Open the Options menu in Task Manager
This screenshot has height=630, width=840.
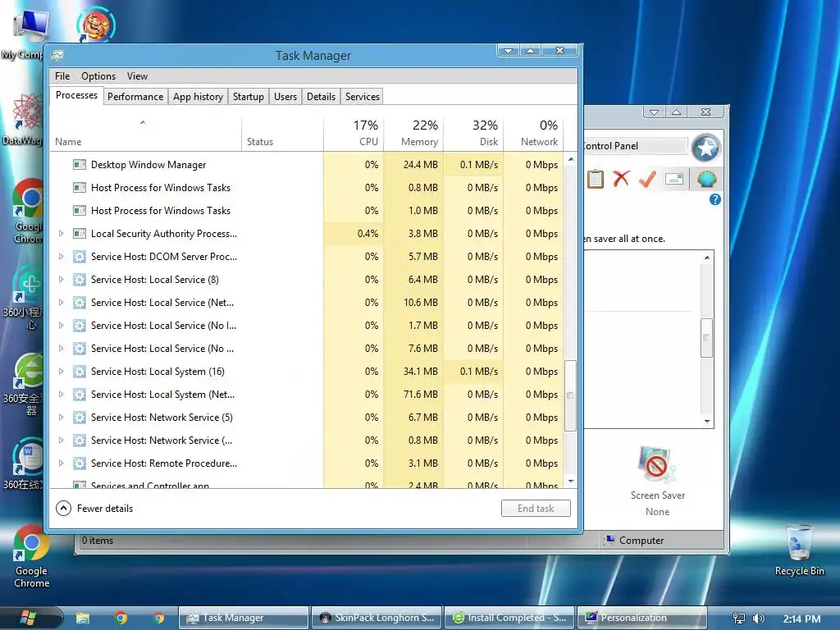98,76
